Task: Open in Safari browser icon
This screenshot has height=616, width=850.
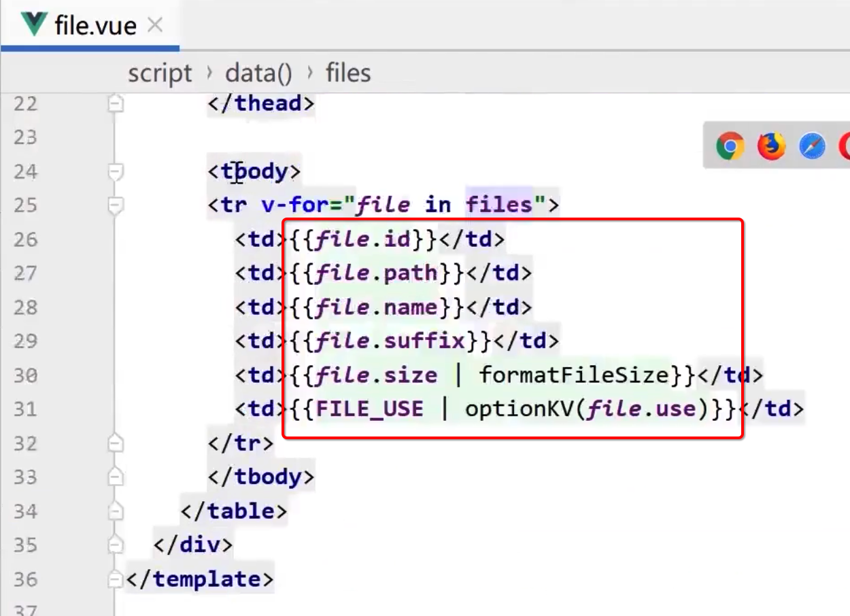Action: tap(812, 146)
